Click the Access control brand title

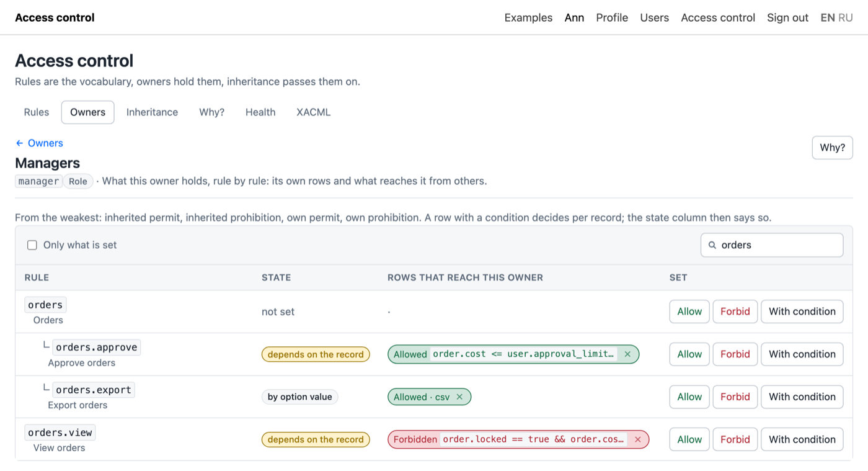[55, 18]
